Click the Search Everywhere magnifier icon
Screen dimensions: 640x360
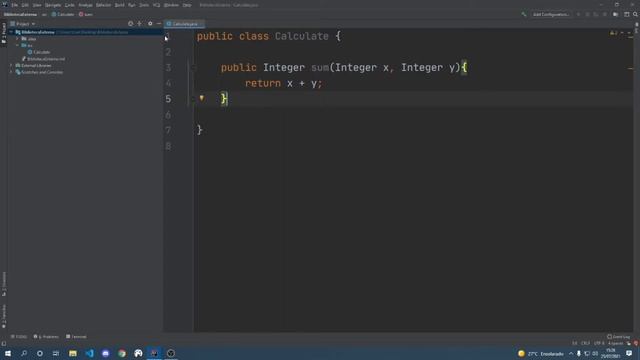[x=636, y=14]
